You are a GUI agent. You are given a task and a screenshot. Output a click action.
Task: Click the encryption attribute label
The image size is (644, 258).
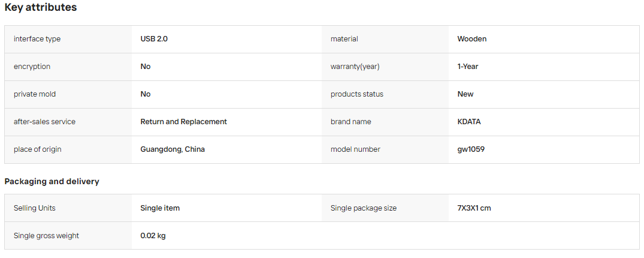click(32, 67)
